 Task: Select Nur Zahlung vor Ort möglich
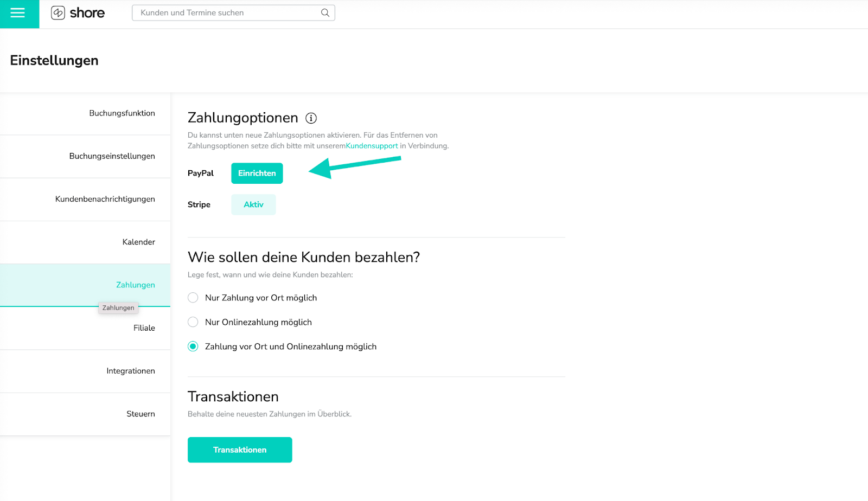(193, 298)
